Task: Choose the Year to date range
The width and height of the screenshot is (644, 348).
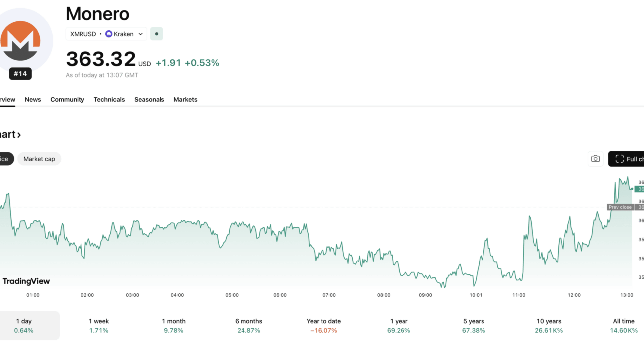Action: pos(323,326)
